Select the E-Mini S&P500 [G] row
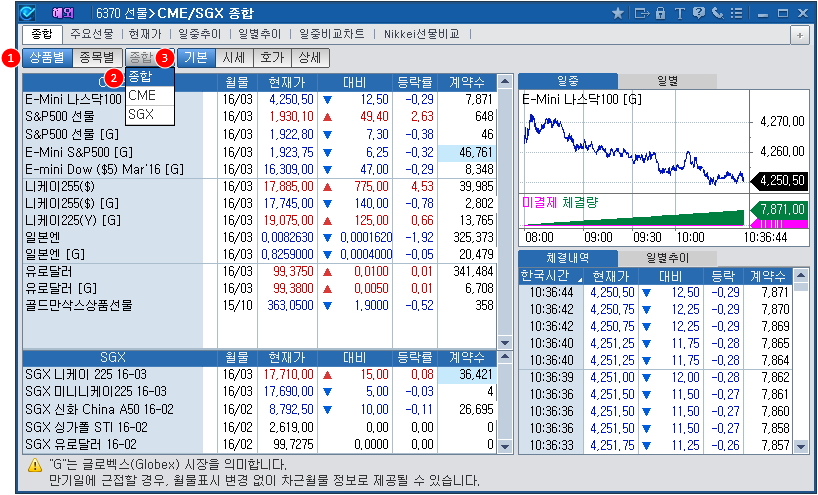 pos(260,152)
